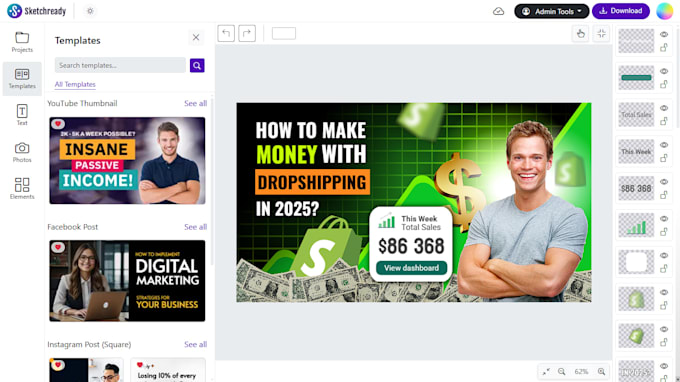Hide the bar chart icon layer
Viewport: 680px width, 382px height.
pyautogui.click(x=664, y=219)
